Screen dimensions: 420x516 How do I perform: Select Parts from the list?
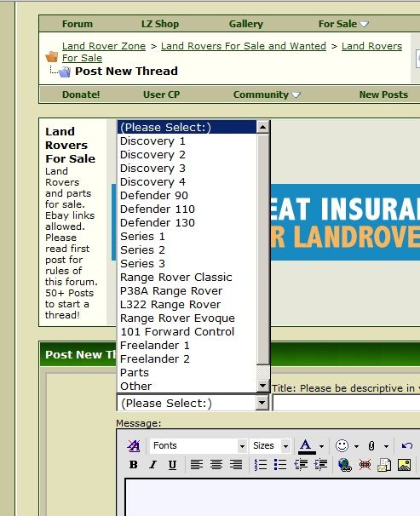[x=187, y=373]
